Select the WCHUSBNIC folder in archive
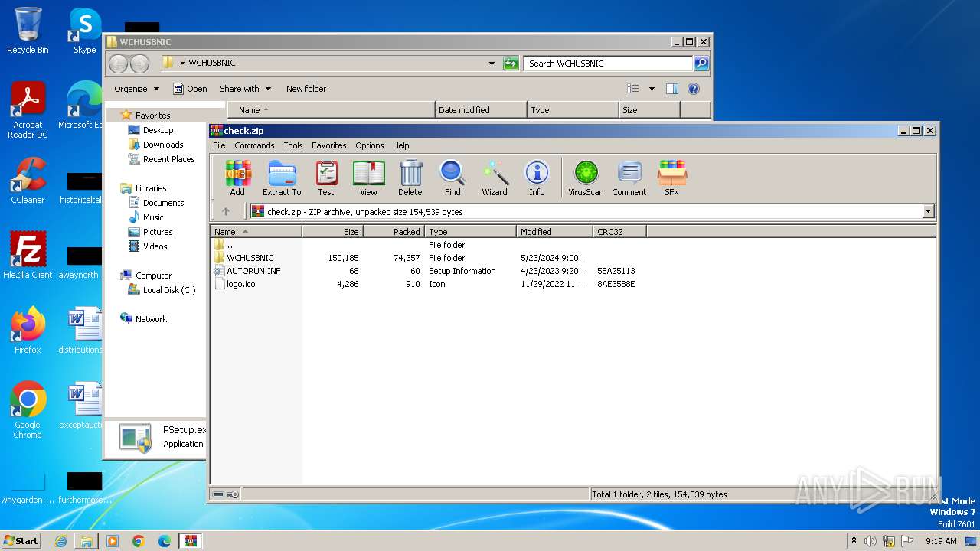 pos(250,258)
